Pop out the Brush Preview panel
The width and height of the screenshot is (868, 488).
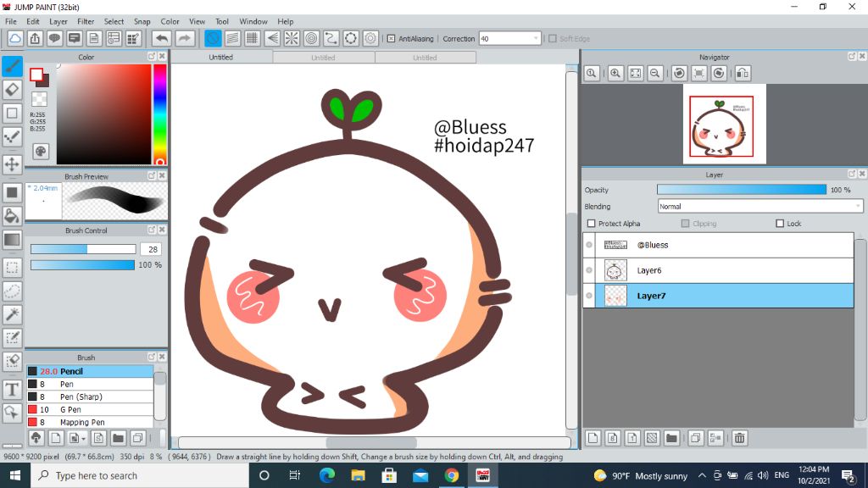coord(152,175)
